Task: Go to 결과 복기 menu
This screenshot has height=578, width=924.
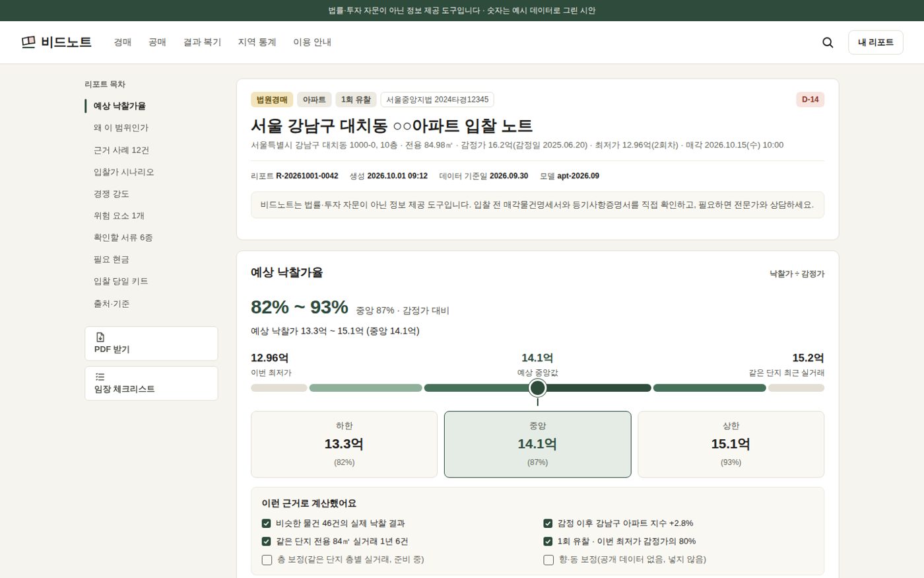Action: pyautogui.click(x=202, y=42)
